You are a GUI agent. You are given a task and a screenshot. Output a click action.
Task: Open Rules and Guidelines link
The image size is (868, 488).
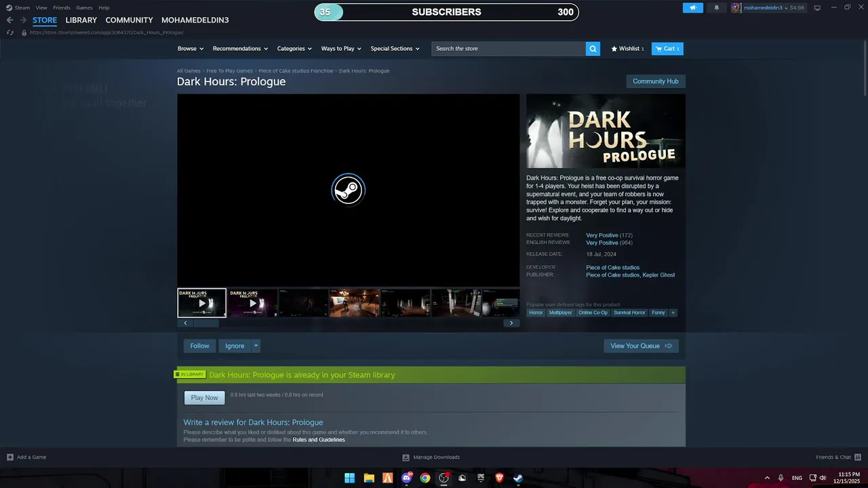[319, 440]
